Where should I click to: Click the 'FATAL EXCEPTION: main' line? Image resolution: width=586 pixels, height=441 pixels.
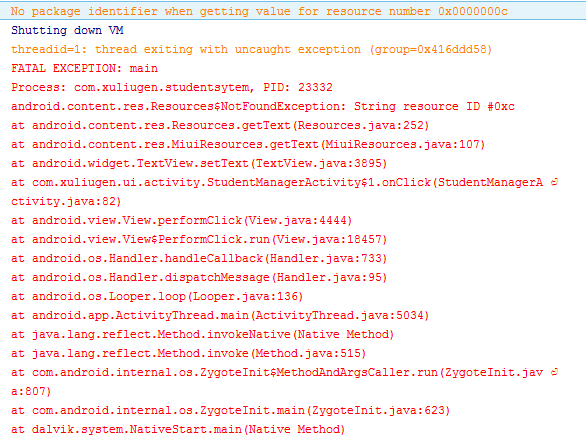tap(84, 68)
